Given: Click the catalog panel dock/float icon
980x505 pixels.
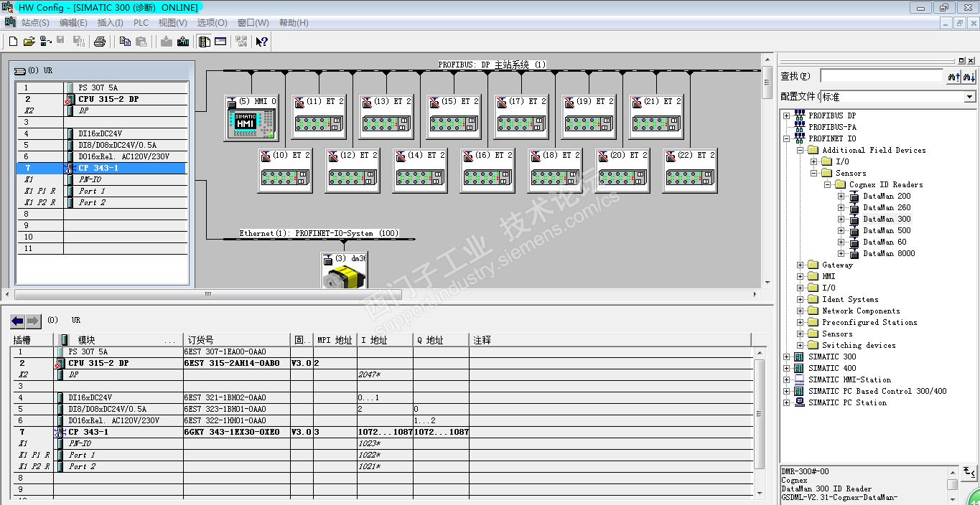Looking at the screenshot, I should point(962,60).
